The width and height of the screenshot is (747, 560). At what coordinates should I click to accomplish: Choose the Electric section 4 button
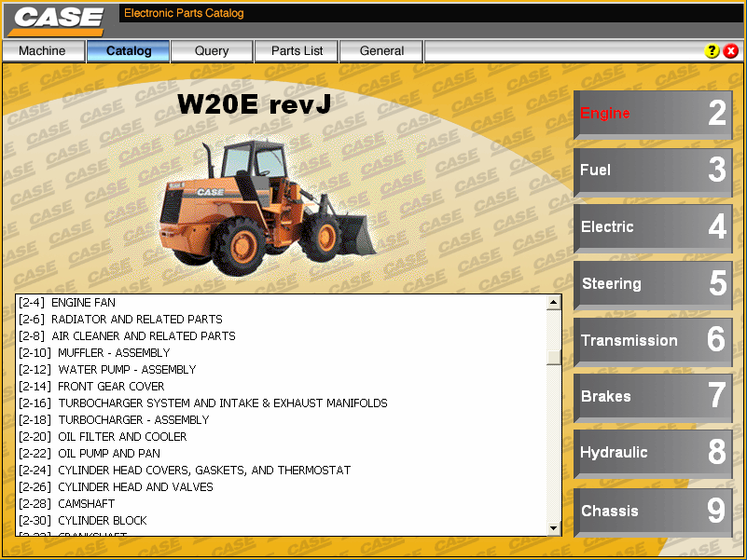tap(653, 228)
